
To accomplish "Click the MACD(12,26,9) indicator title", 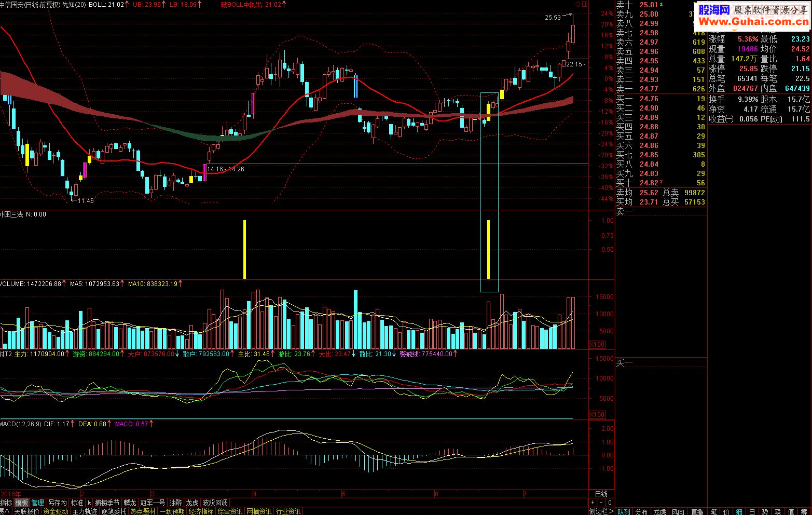I will click(21, 424).
